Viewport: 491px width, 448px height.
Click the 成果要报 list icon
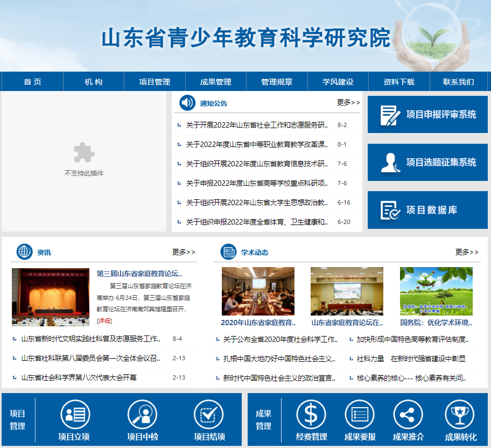[x=360, y=415]
